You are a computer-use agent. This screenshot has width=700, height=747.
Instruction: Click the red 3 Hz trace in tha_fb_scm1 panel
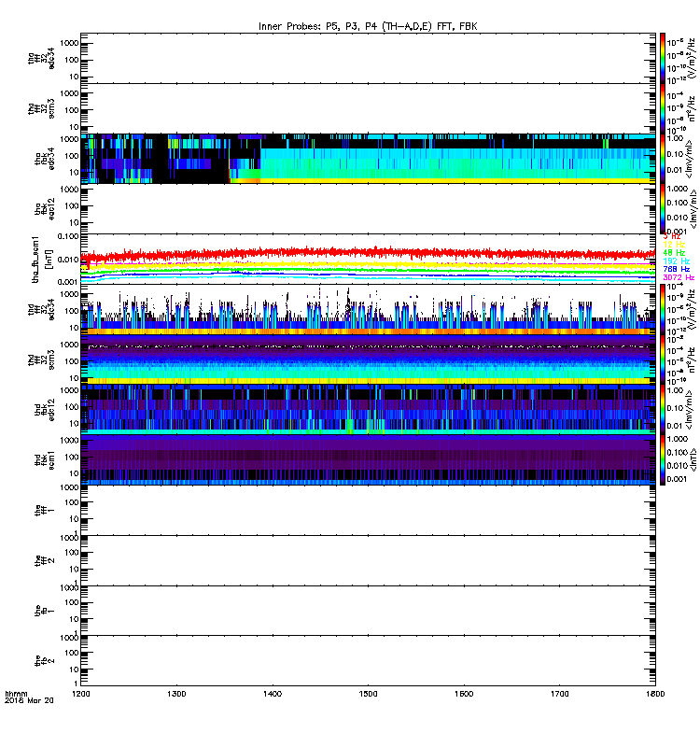pos(368,252)
